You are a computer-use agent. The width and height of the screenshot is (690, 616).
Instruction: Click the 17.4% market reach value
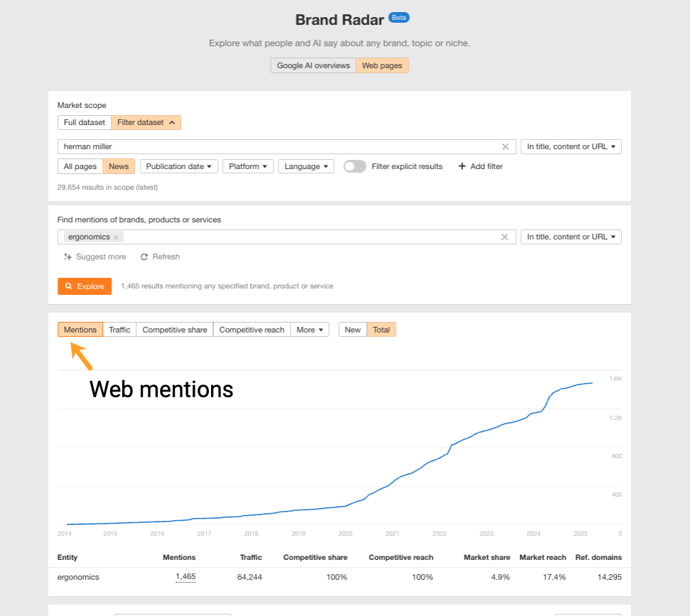point(554,577)
